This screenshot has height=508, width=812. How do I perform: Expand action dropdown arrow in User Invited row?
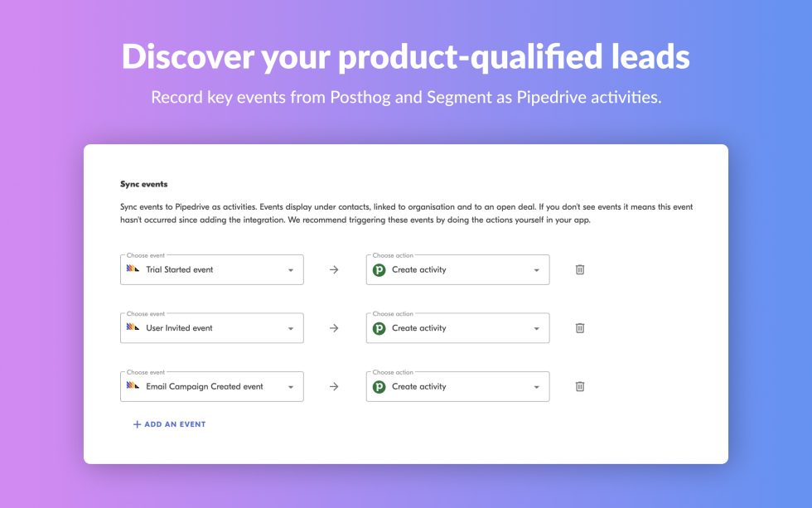537,329
